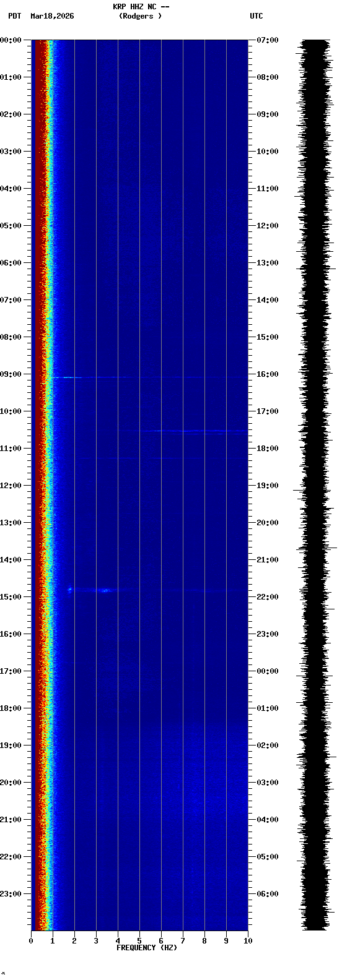Click the 06:00 UTC time label

coord(267,894)
